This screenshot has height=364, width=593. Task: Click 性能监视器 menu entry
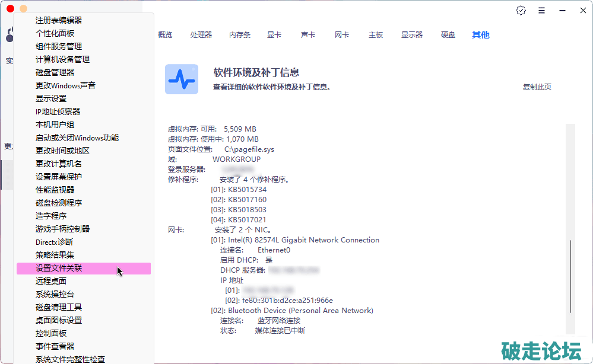(x=55, y=190)
